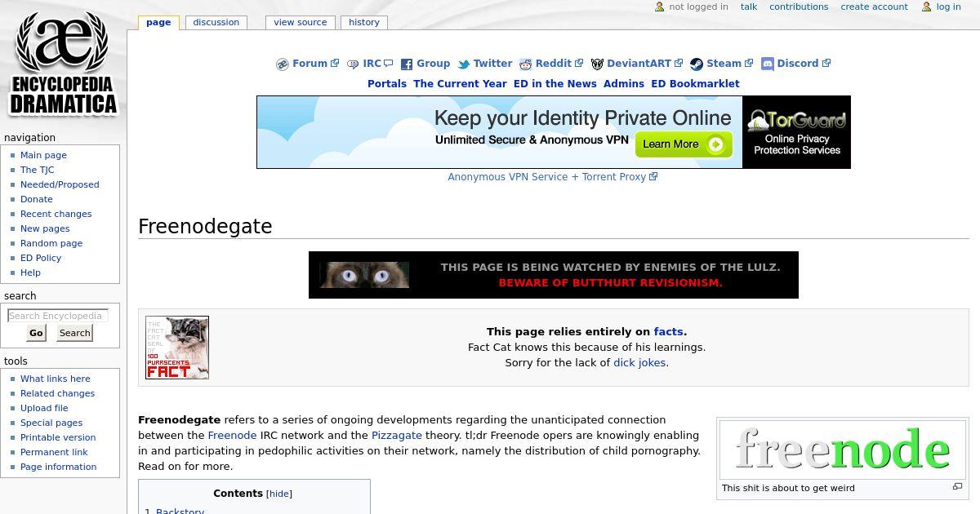Open Page information

58,467
